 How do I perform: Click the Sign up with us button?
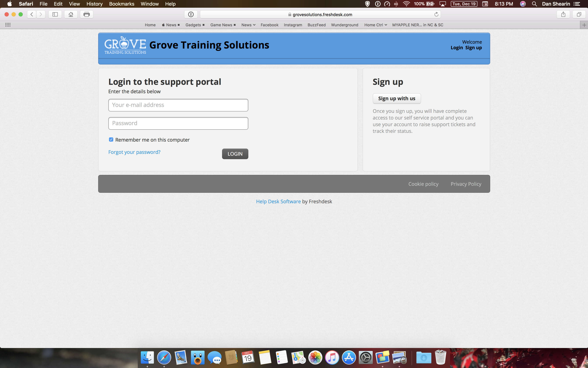(x=397, y=98)
